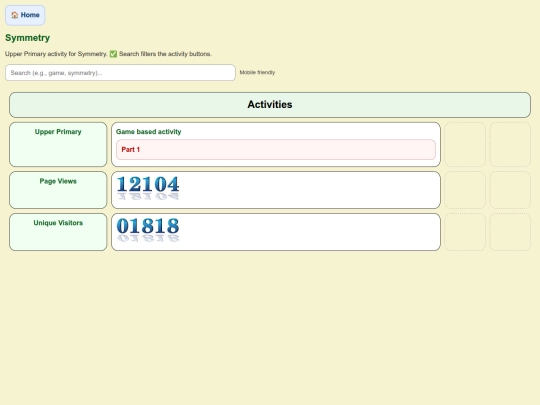Go to the Home page button
Image resolution: width=540 pixels, height=405 pixels.
pos(25,15)
